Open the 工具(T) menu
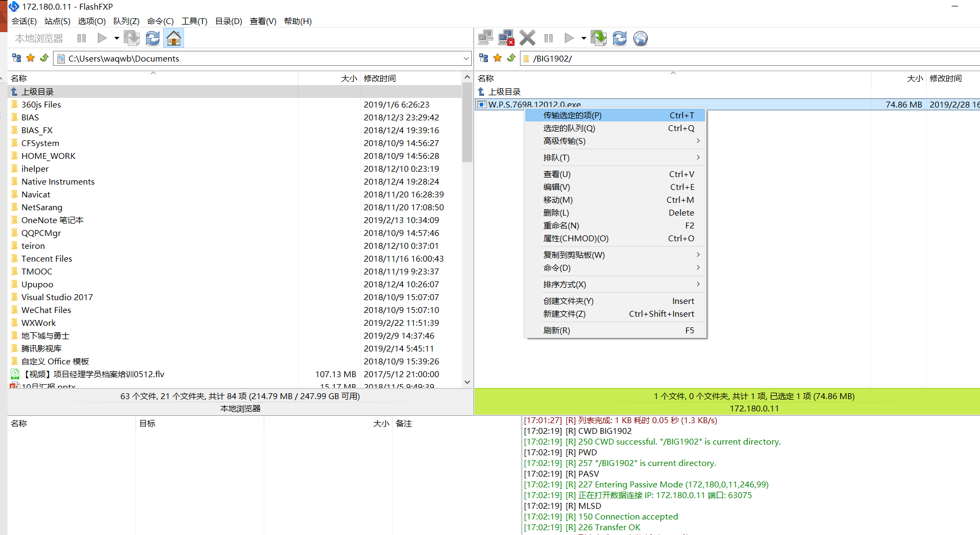 (x=194, y=21)
